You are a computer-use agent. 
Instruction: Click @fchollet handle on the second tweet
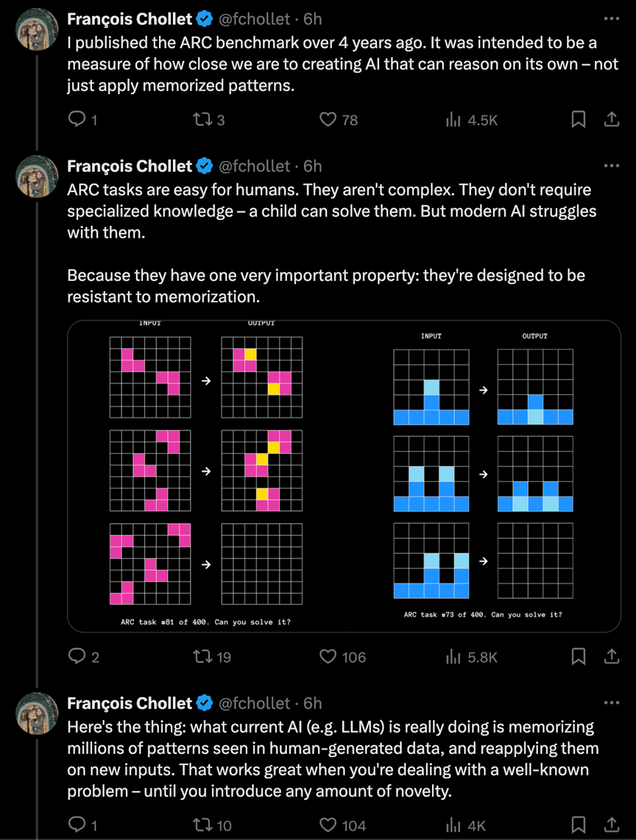click(254, 166)
